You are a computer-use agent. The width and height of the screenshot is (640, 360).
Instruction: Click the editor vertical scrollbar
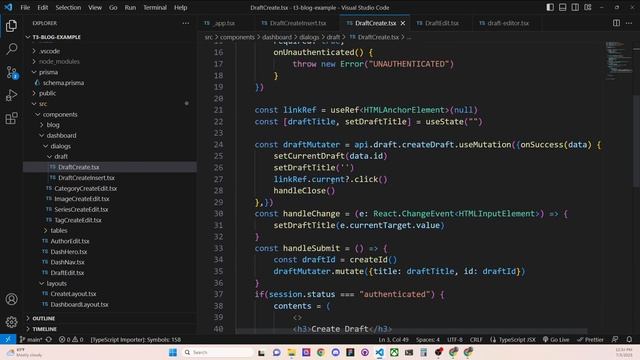pyautogui.click(x=636, y=141)
